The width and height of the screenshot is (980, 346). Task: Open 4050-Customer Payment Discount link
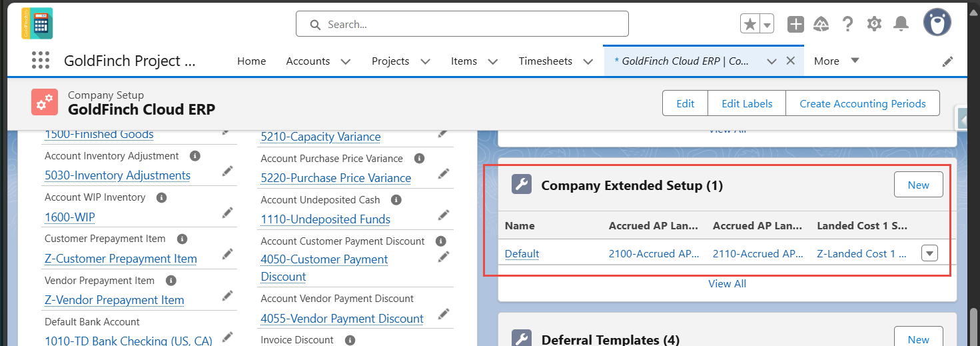point(324,268)
